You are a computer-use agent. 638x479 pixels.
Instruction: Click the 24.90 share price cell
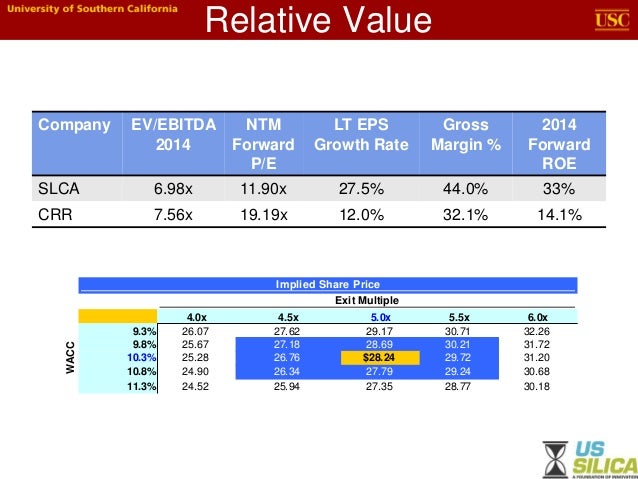[x=195, y=371]
